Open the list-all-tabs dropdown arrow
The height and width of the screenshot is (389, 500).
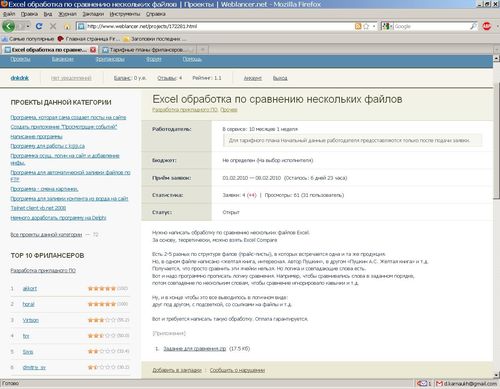(497, 50)
